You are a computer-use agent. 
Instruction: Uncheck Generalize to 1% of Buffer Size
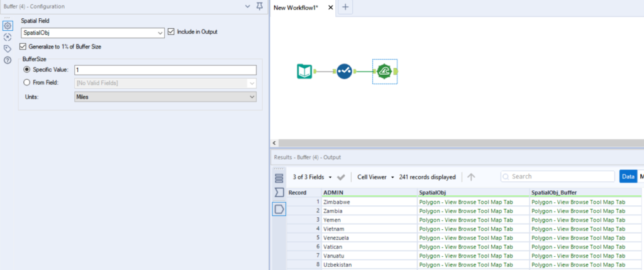24,46
